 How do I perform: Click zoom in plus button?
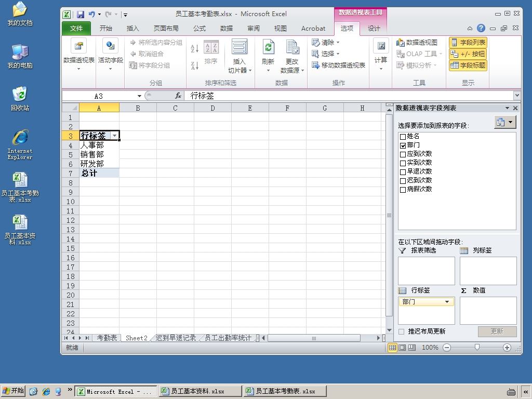click(x=507, y=348)
